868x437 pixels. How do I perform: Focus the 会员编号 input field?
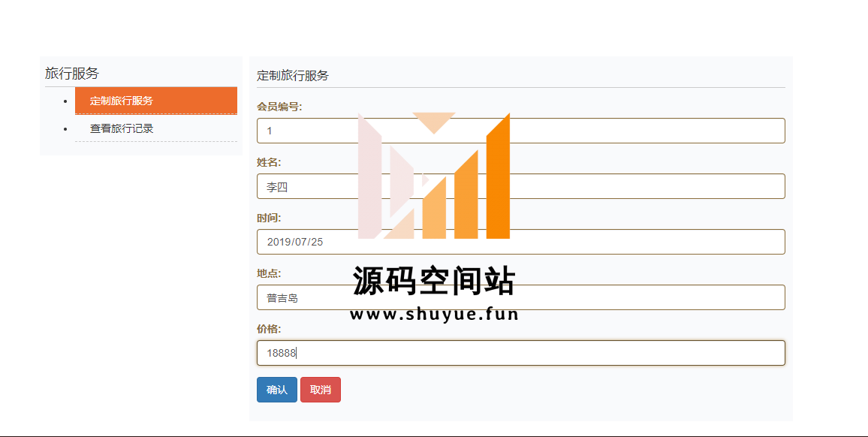tap(521, 131)
